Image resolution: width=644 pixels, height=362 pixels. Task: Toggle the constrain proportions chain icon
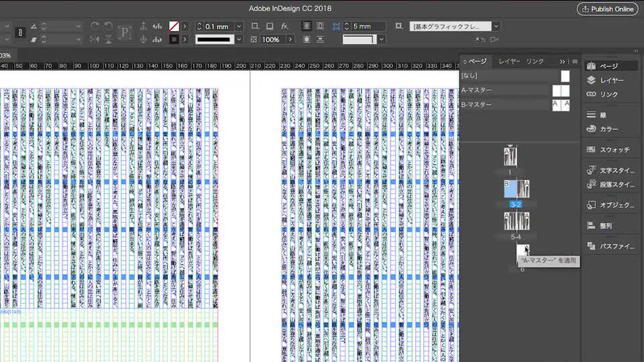(x=20, y=33)
